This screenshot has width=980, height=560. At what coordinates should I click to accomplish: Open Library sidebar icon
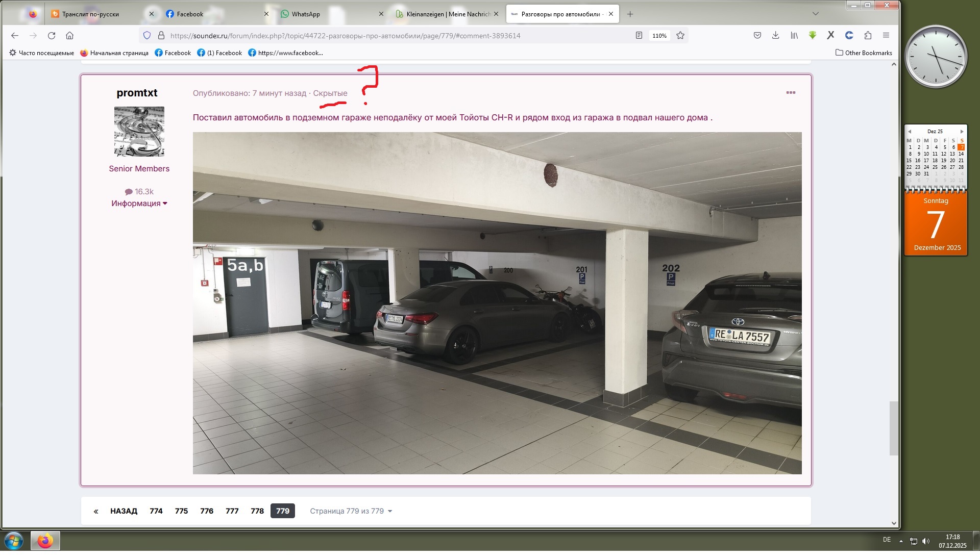[x=794, y=35]
